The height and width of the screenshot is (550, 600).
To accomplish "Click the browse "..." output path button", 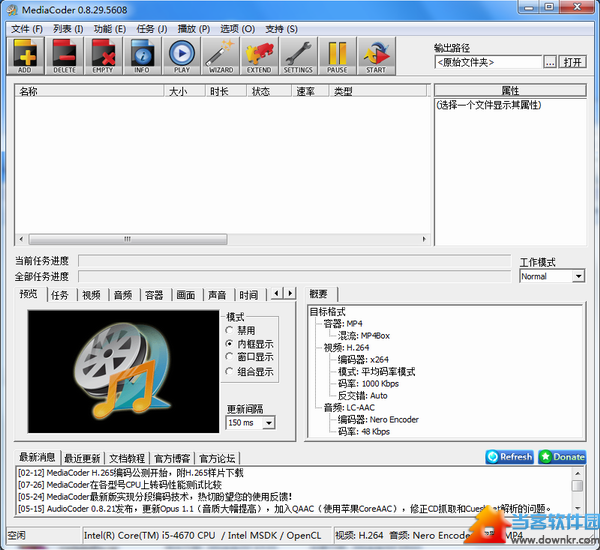I will point(550,62).
